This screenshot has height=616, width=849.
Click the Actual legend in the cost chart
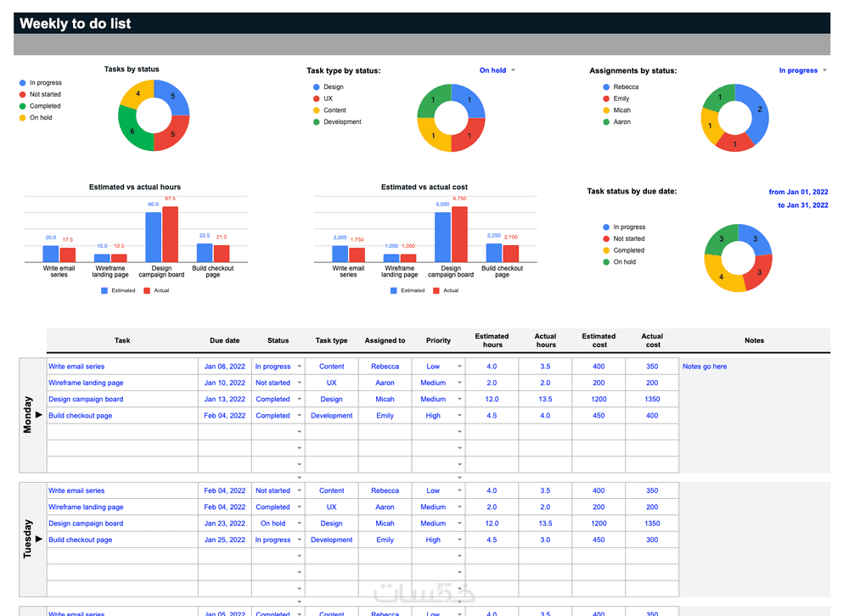[x=446, y=291]
